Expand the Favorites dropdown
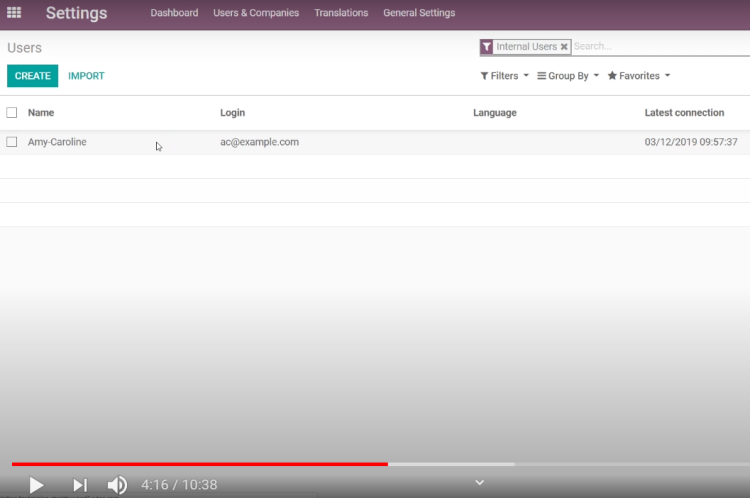 click(x=639, y=76)
